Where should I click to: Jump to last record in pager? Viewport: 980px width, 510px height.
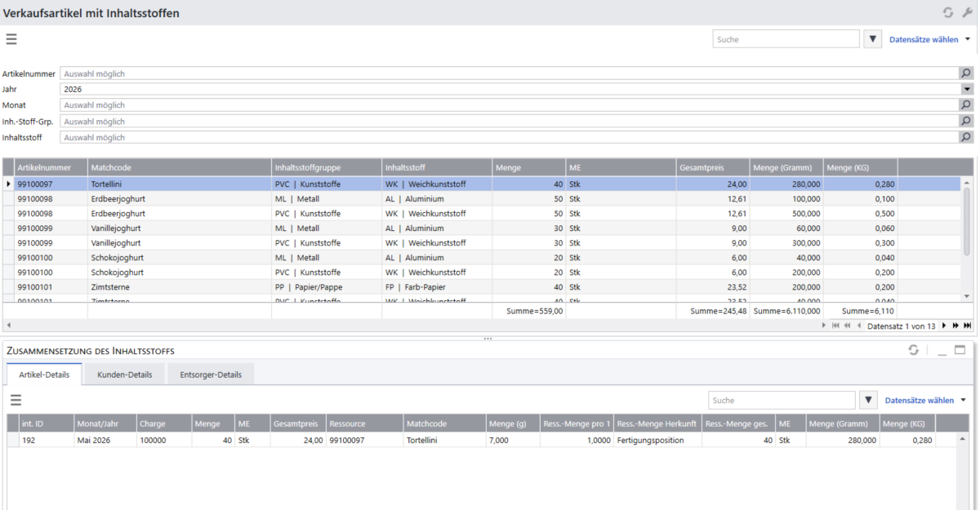(x=968, y=326)
